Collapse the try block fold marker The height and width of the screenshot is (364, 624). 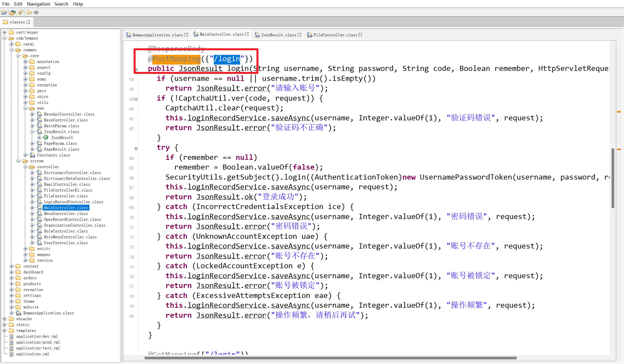coord(136,149)
